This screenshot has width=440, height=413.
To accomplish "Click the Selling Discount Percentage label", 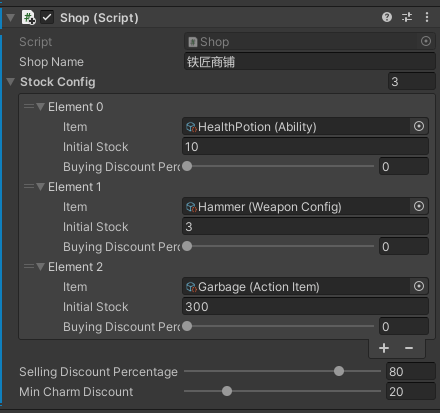I will pos(98,372).
